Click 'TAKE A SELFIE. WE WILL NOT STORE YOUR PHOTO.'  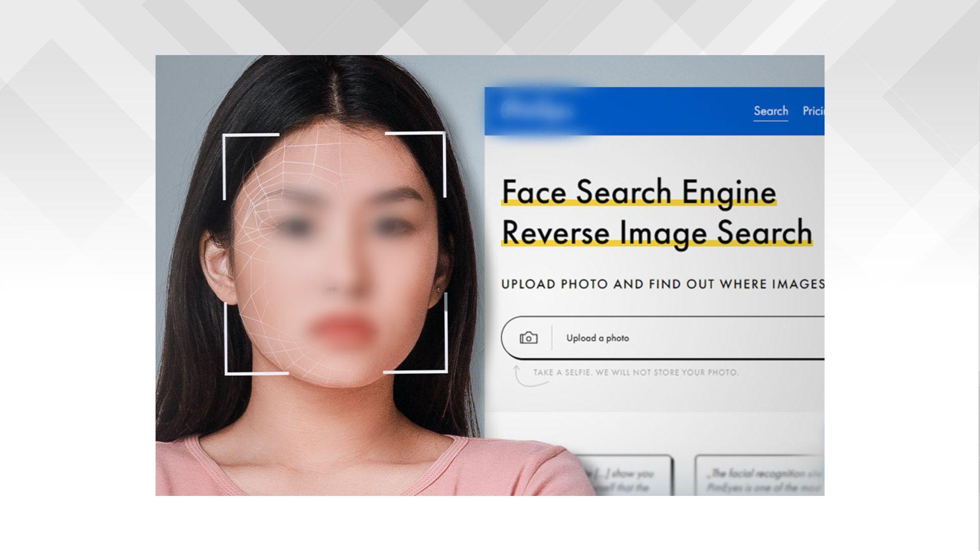(x=636, y=372)
